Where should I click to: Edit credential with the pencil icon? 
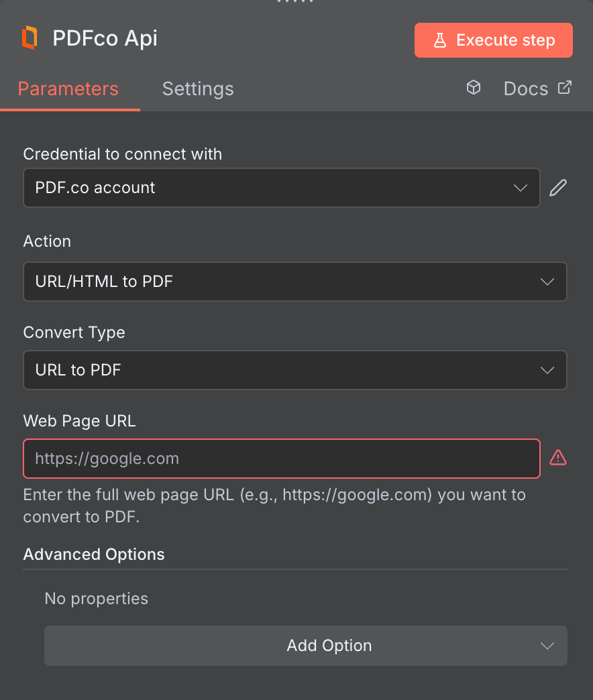click(558, 188)
